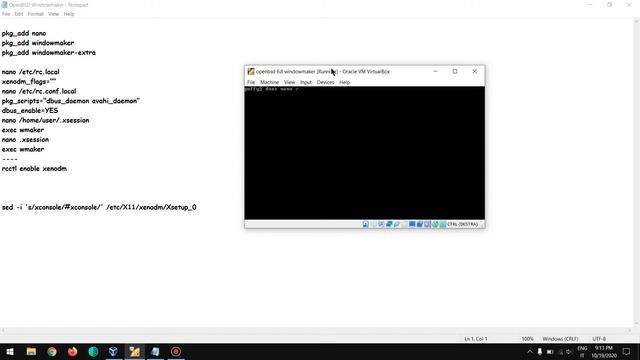Open Notepad's Format menu
The height and width of the screenshot is (360, 640).
point(36,14)
